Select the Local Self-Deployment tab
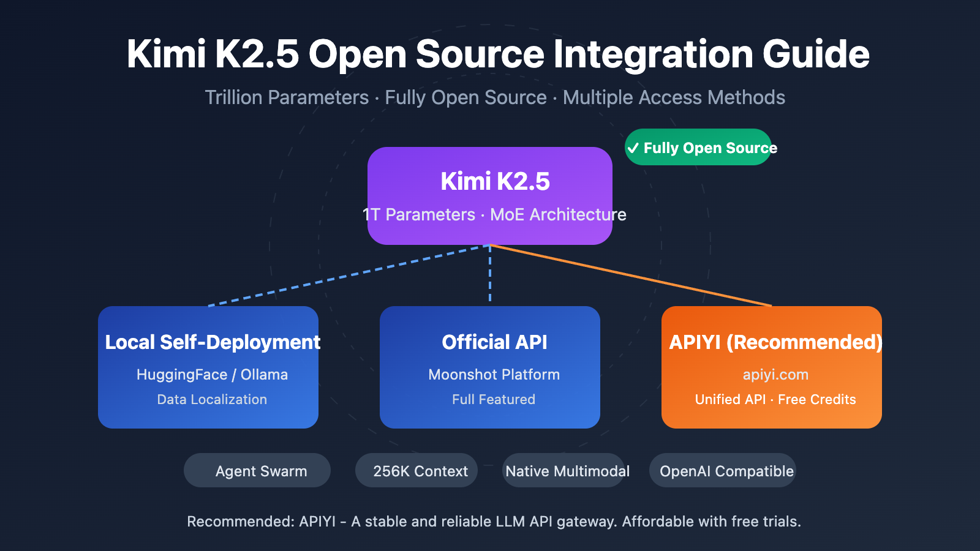980x551 pixels. tap(212, 342)
